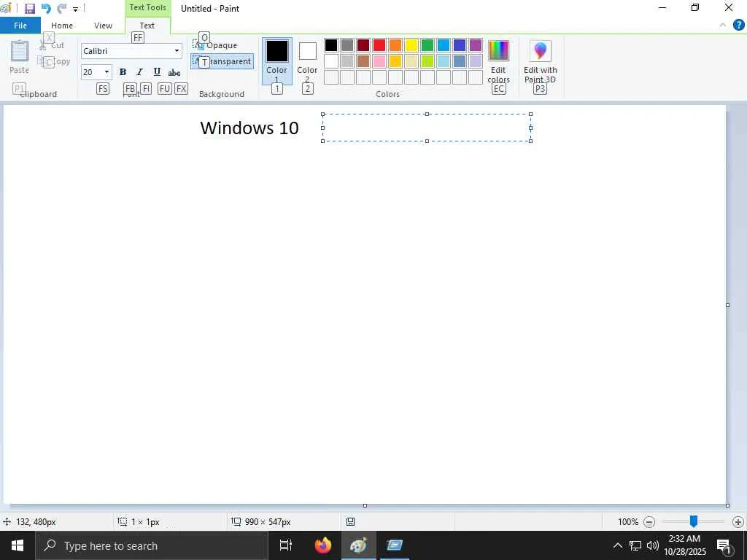Pick the green color swatch
Viewport: 747px width, 560px height.
click(x=427, y=45)
